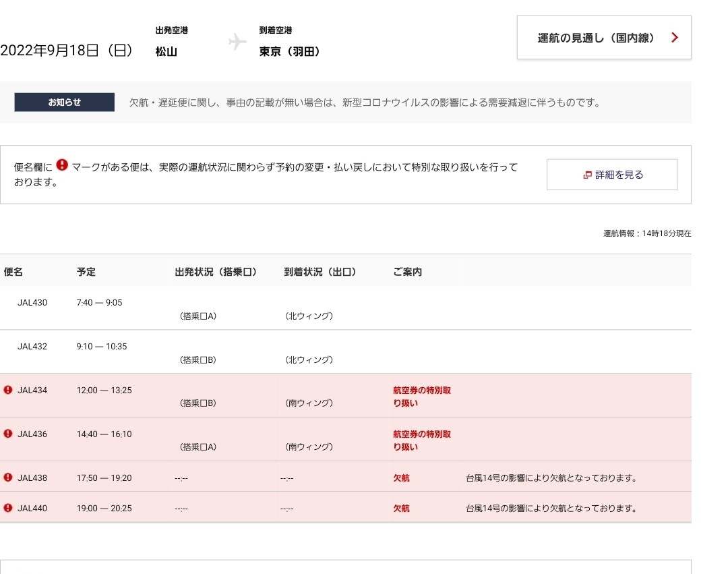This screenshot has height=574, width=728.
Task: Click (搭乗口A) in the JAL436 row
Action: (198, 447)
